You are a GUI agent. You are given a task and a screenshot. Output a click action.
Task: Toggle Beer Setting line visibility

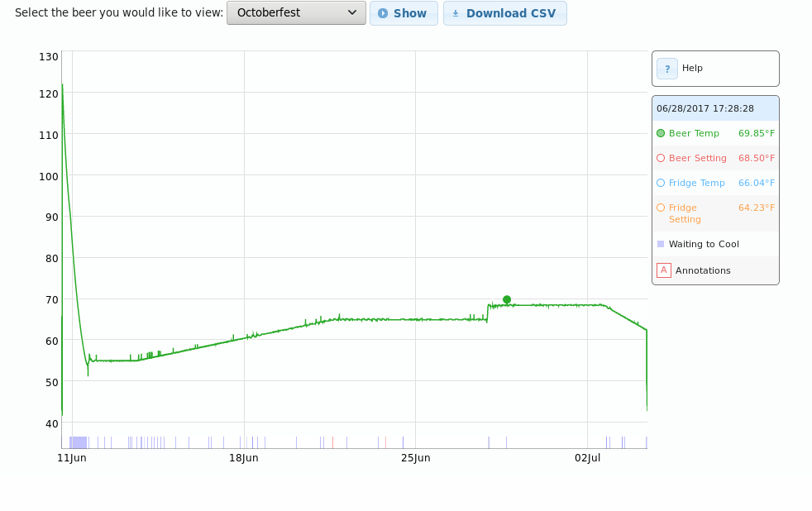pos(661,159)
